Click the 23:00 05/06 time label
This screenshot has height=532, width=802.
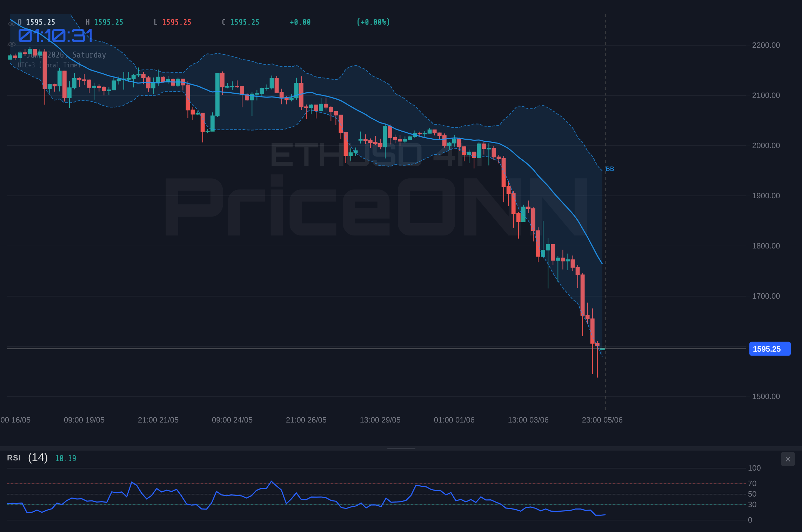click(x=602, y=420)
